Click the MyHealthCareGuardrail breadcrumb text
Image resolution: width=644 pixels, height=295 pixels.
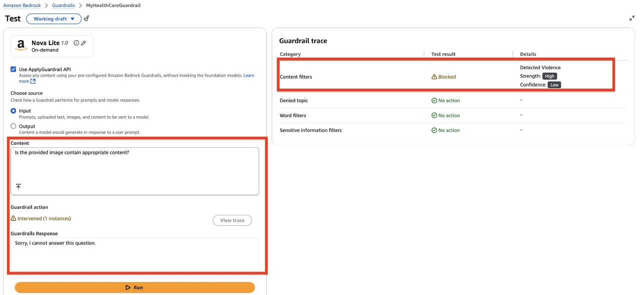pos(113,6)
